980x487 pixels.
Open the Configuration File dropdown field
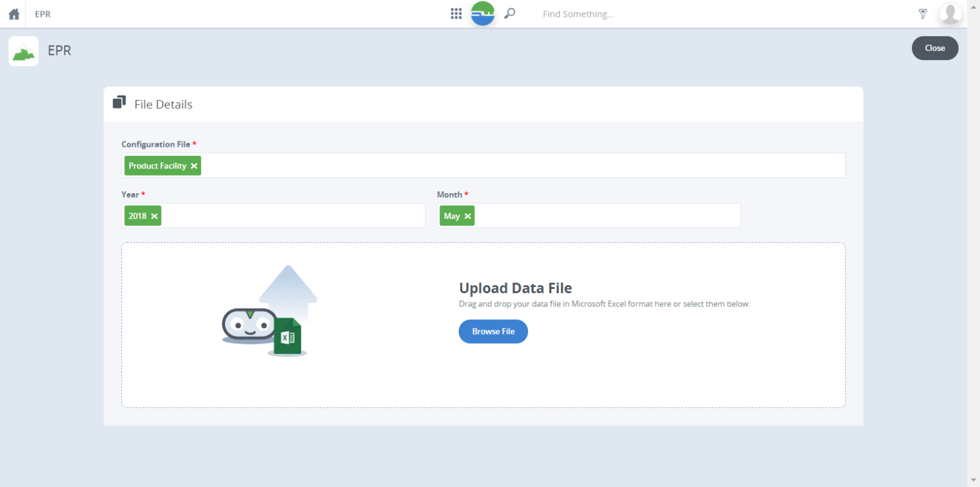coord(522,166)
